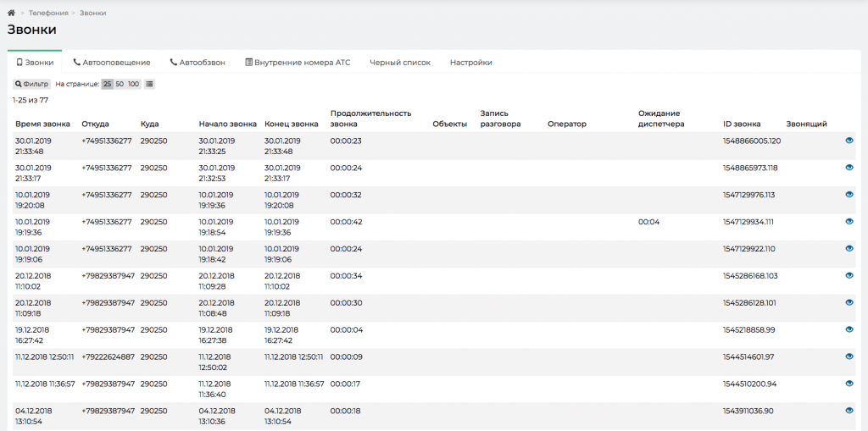Select the Конец звонка column header

292,124
